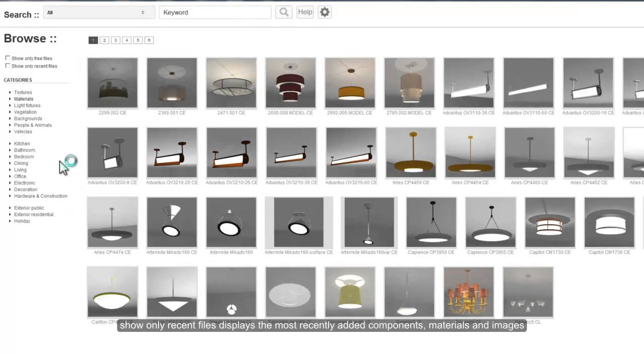Go to results page 5
This screenshot has height=354, width=644.
pyautogui.click(x=138, y=40)
